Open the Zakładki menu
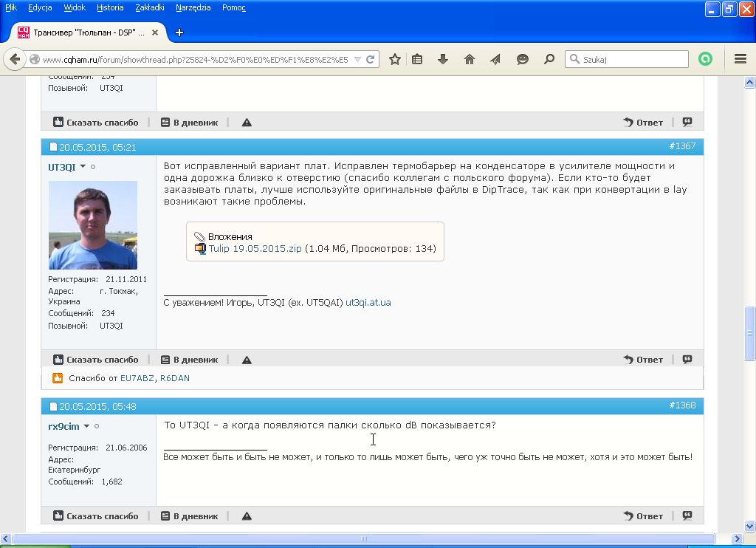 [x=151, y=7]
